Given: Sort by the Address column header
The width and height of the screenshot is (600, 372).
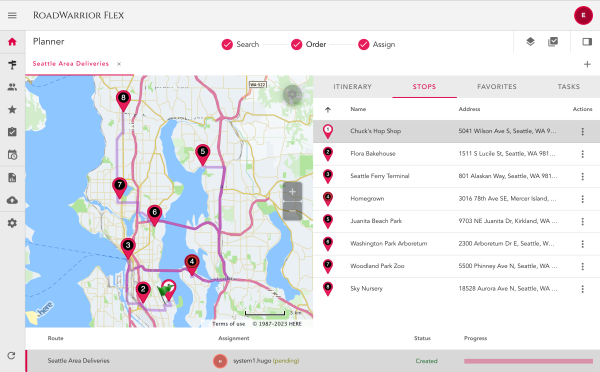Looking at the screenshot, I should 469,109.
